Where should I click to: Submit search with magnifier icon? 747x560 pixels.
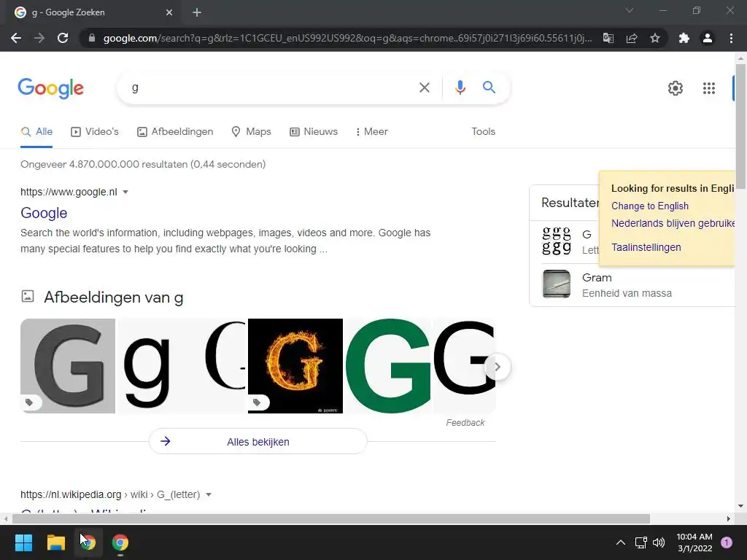click(489, 87)
